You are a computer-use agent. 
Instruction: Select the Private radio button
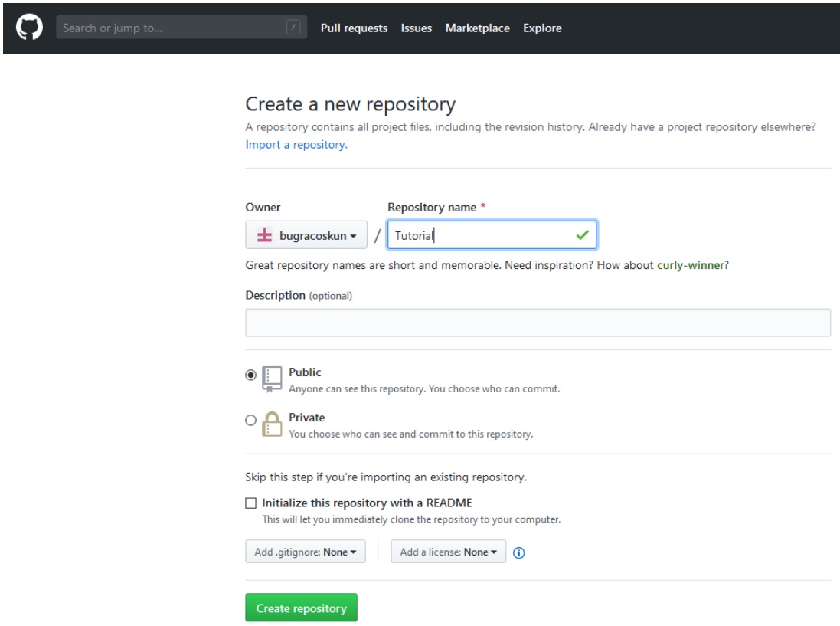pyautogui.click(x=250, y=420)
